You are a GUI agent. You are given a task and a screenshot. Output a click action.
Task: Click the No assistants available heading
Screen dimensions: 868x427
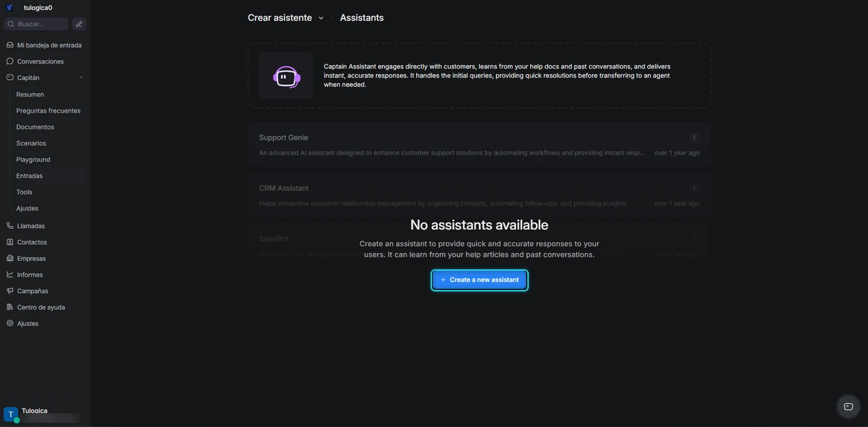[479, 225]
